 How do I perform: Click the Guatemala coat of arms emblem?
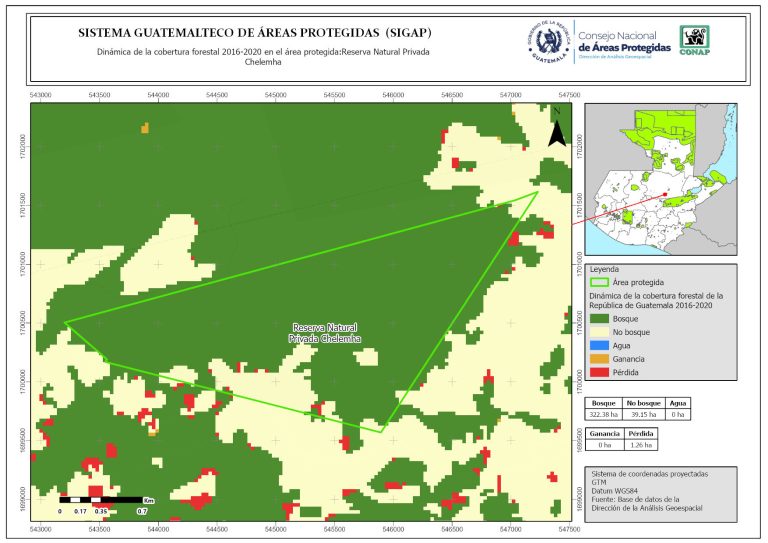548,42
